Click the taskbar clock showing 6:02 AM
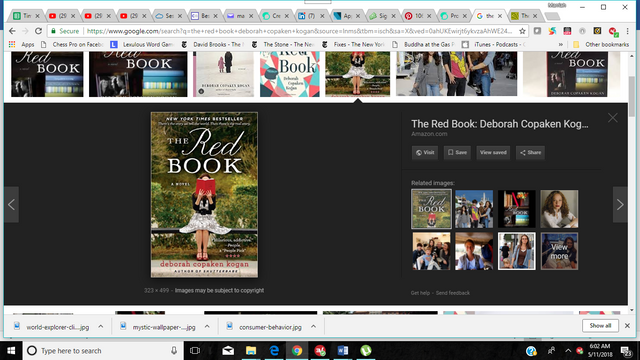Viewport: 640px width, 360px height. 600,350
